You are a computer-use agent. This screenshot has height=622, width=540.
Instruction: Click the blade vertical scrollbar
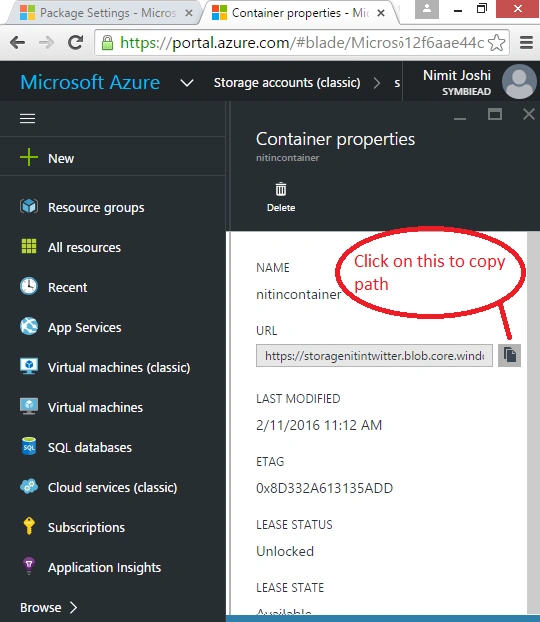click(x=533, y=422)
